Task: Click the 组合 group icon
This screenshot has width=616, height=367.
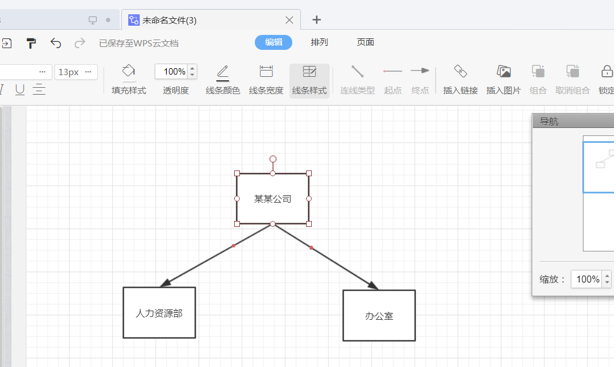Action: pyautogui.click(x=538, y=71)
